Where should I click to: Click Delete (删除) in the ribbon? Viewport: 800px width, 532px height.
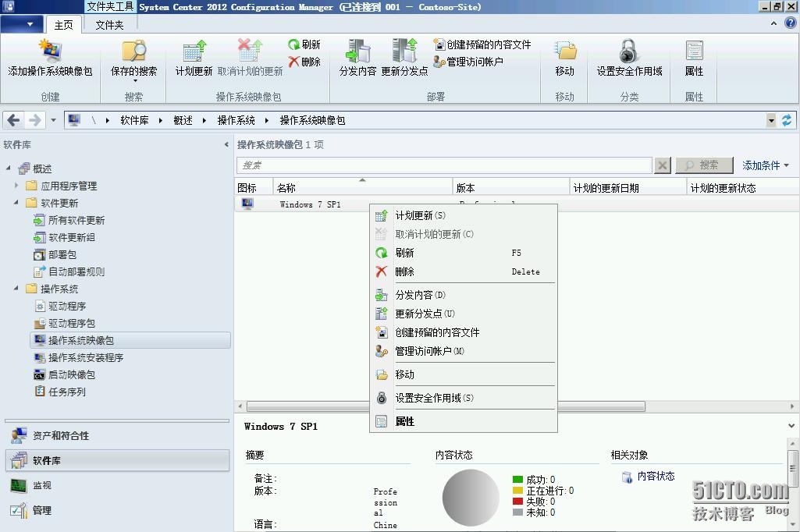coord(304,62)
